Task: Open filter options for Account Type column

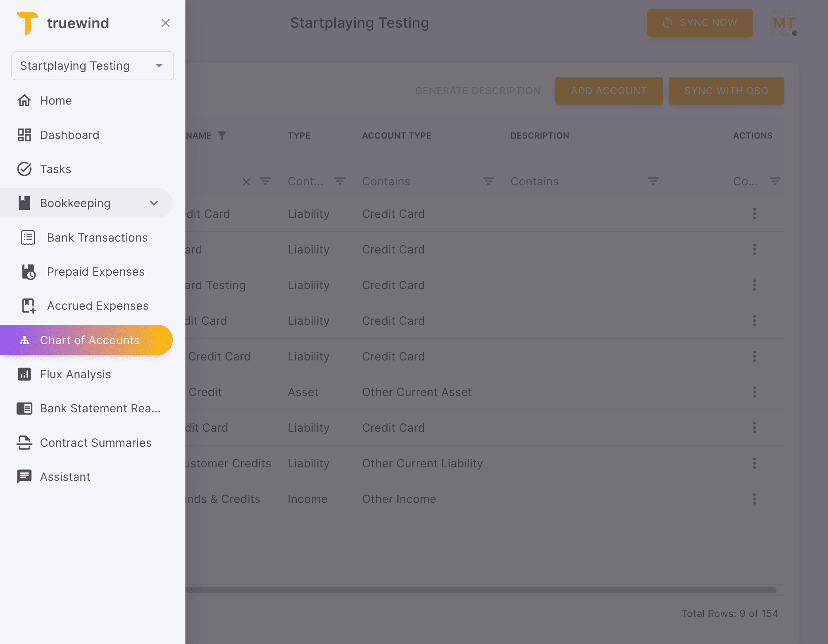Action: click(x=488, y=181)
